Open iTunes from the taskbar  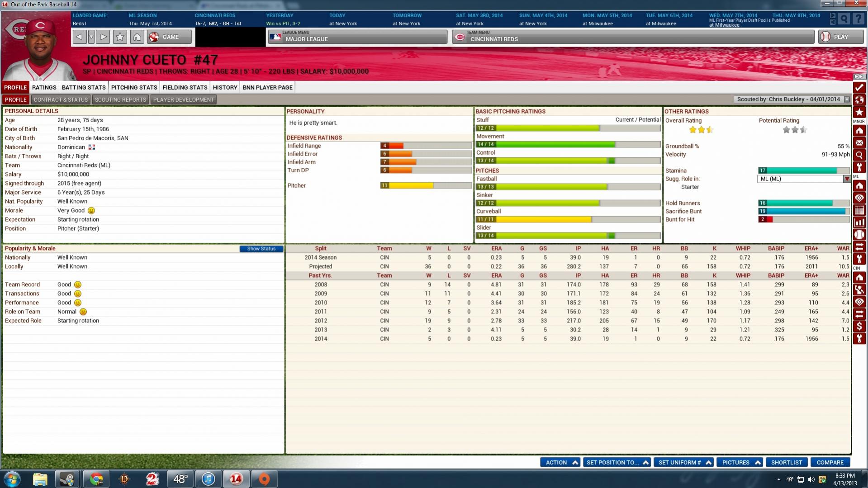point(208,479)
